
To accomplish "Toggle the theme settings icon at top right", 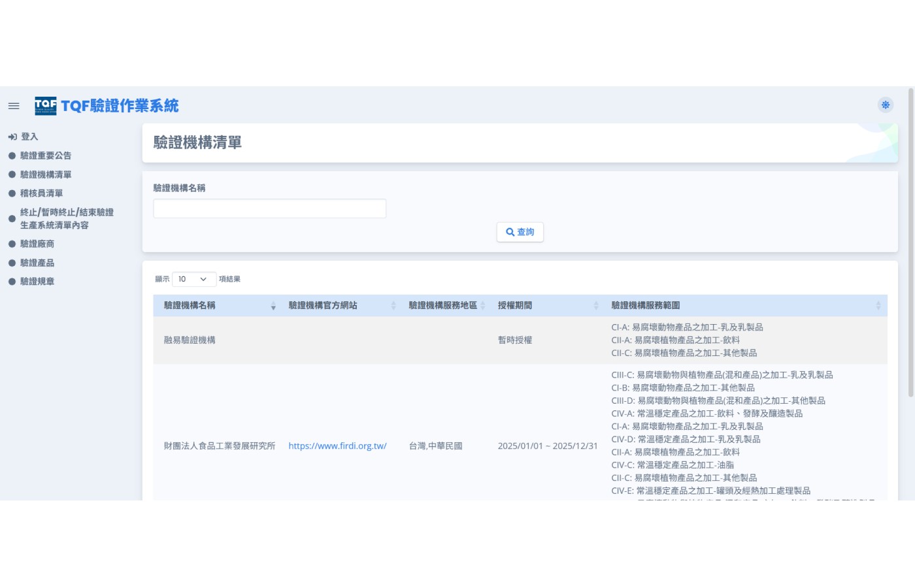I will tap(885, 105).
